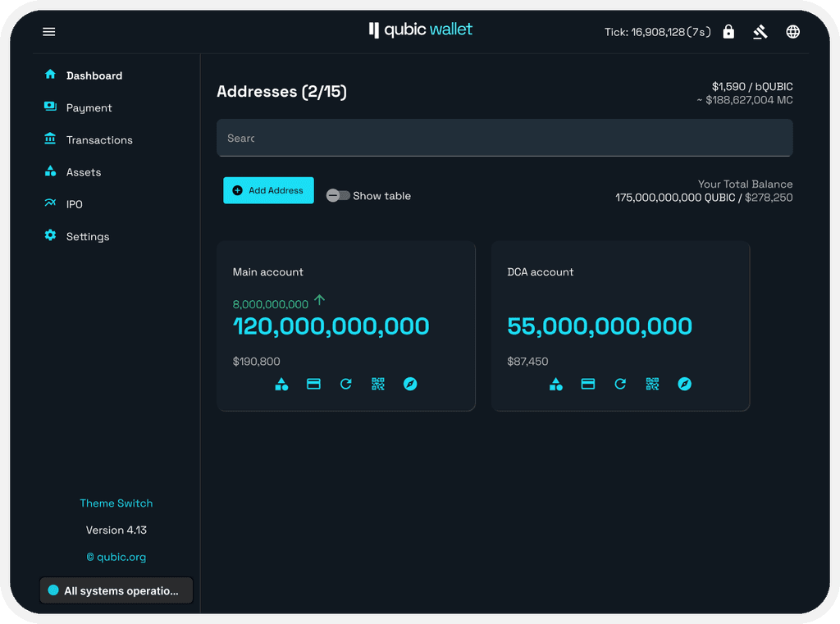This screenshot has width=840, height=624.
Task: Open Settings from the sidebar
Action: click(x=87, y=236)
